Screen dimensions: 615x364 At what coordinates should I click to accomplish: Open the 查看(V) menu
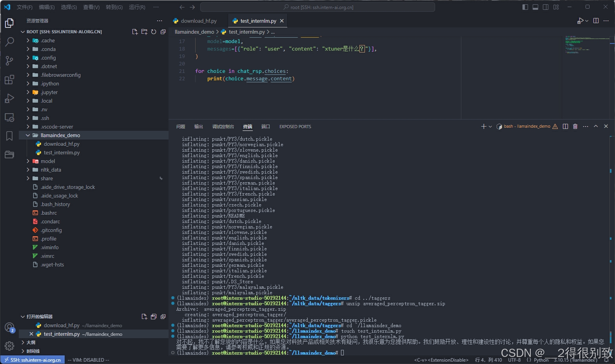click(91, 7)
